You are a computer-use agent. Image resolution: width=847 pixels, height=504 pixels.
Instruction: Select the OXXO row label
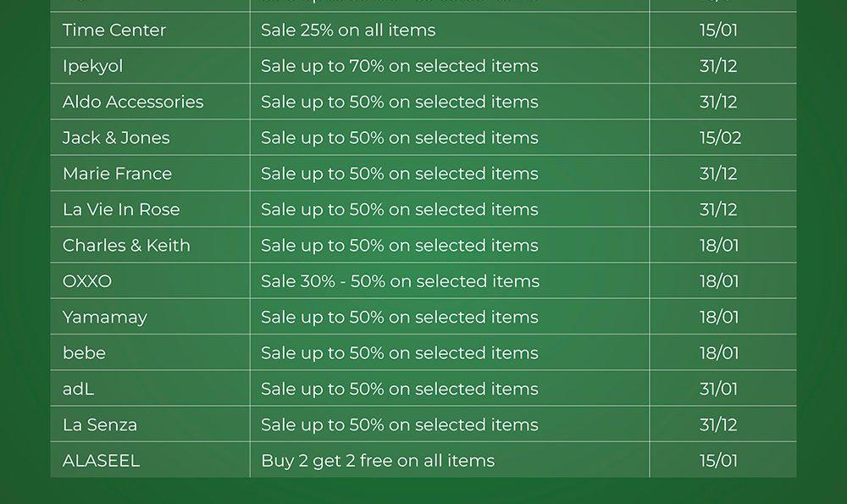[87, 281]
